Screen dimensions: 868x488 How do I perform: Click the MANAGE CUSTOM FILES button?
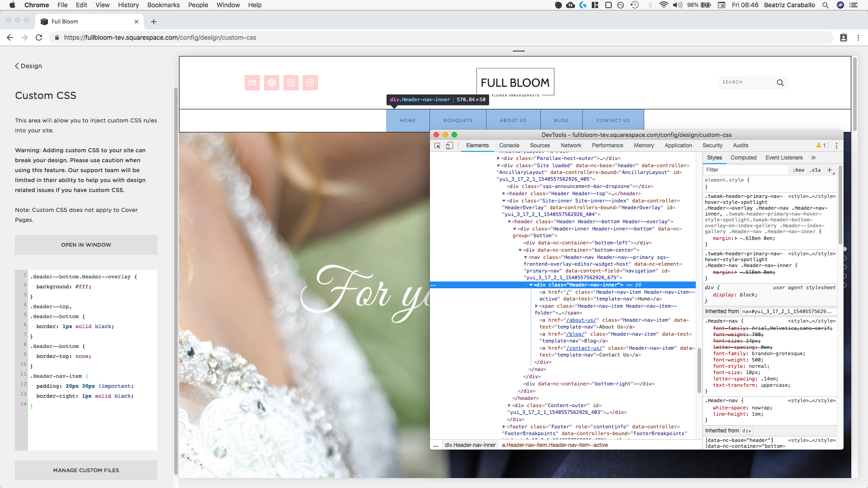point(86,470)
